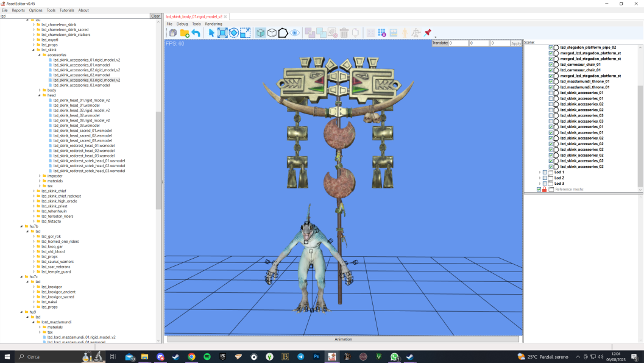Click the blue arrow selection cursor tool
The height and width of the screenshot is (363, 644).
pyautogui.click(x=211, y=33)
